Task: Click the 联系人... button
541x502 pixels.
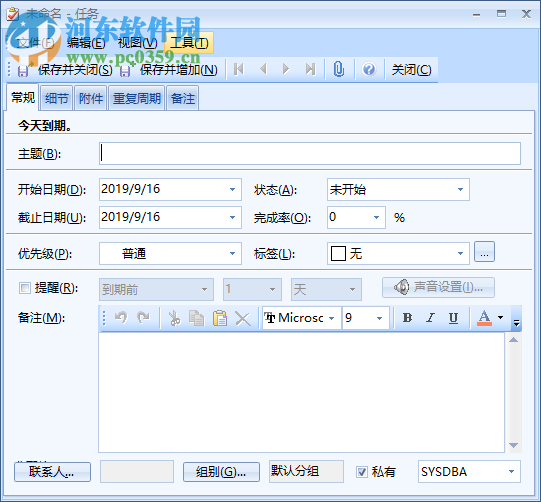Action: coord(52,472)
